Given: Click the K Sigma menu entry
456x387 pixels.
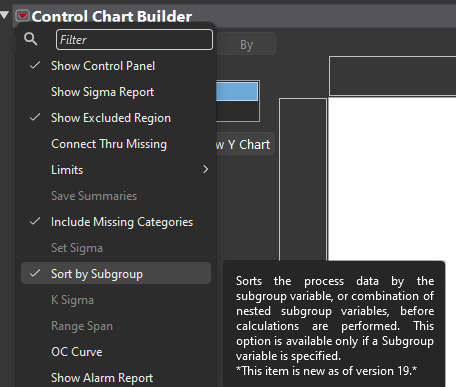Looking at the screenshot, I should (116, 300).
